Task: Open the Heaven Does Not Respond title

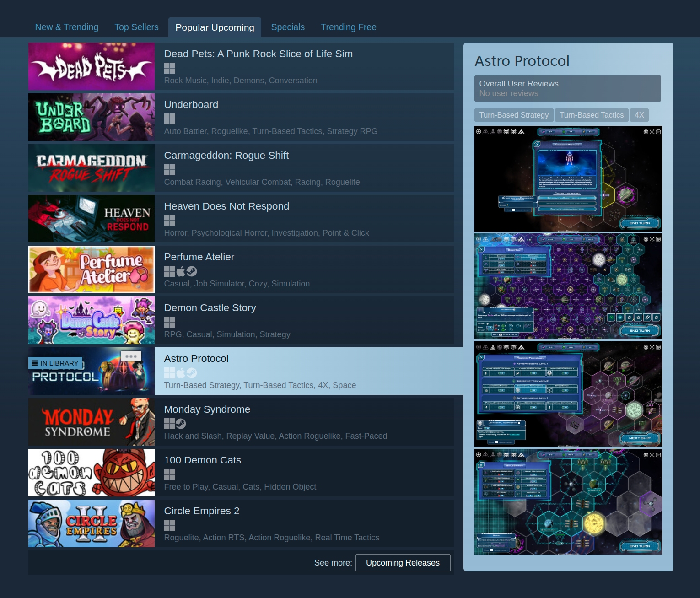Action: point(226,206)
